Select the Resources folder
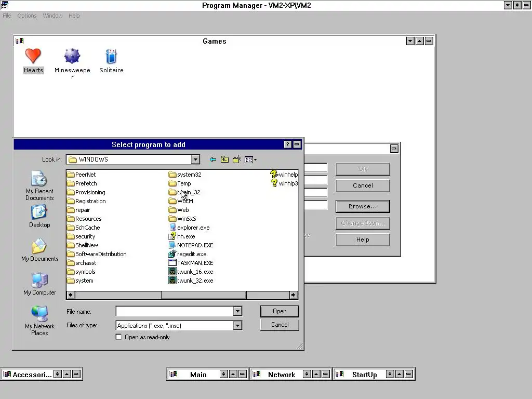 84,219
